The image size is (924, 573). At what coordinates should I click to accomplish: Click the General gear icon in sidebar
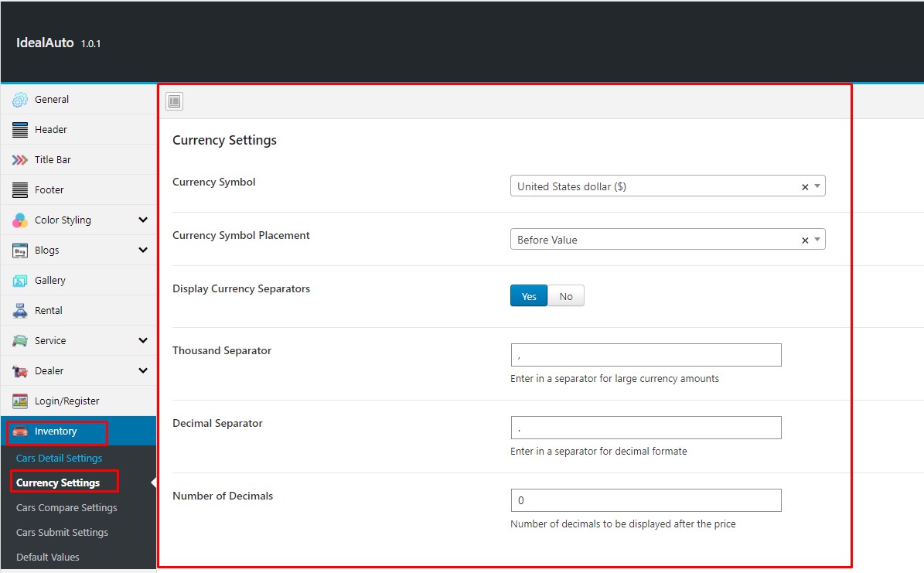point(20,100)
